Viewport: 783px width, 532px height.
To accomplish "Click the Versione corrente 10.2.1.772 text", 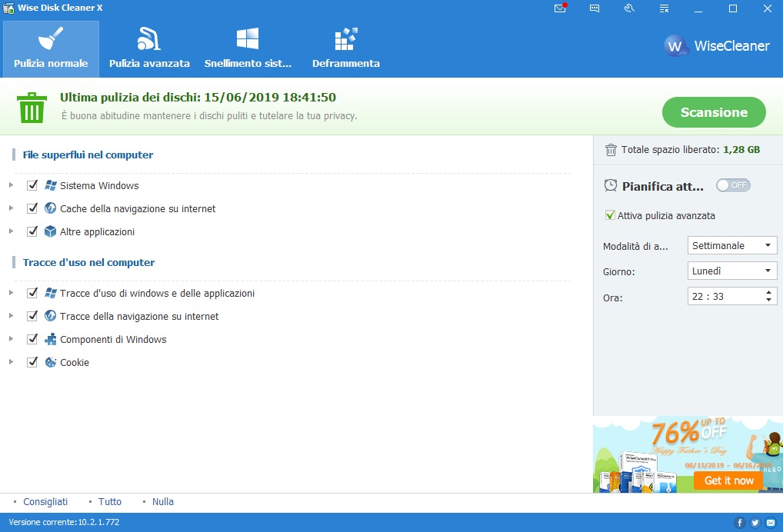I will (x=64, y=523).
